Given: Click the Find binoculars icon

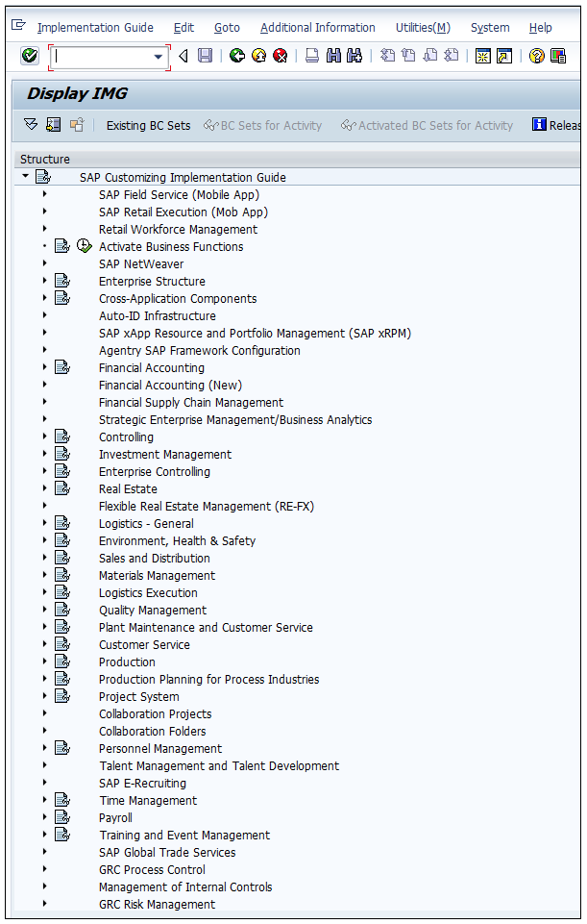Looking at the screenshot, I should pyautogui.click(x=333, y=56).
